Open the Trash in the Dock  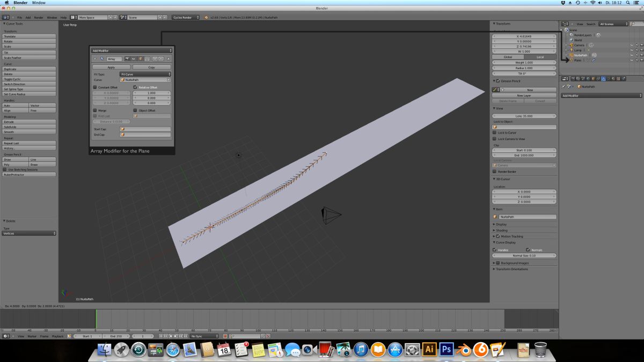pos(540,350)
